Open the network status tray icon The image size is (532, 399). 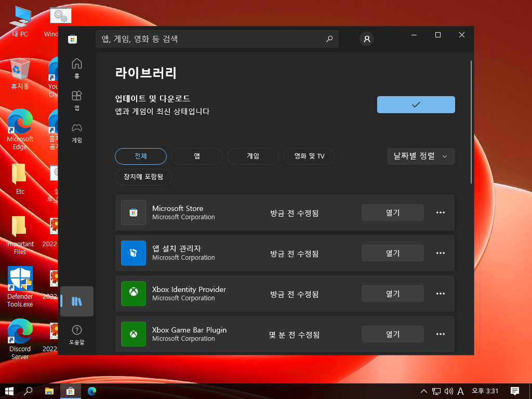pos(436,391)
